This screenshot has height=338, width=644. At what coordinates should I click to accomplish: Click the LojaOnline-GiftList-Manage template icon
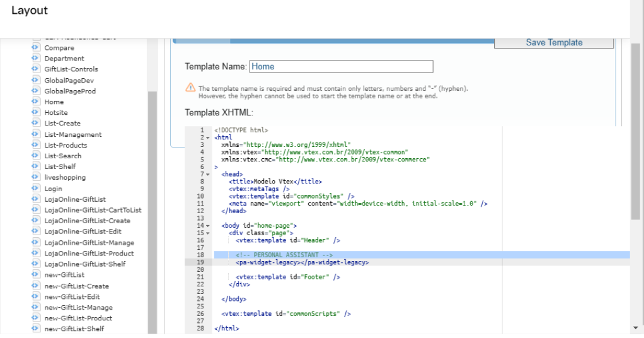(x=35, y=242)
